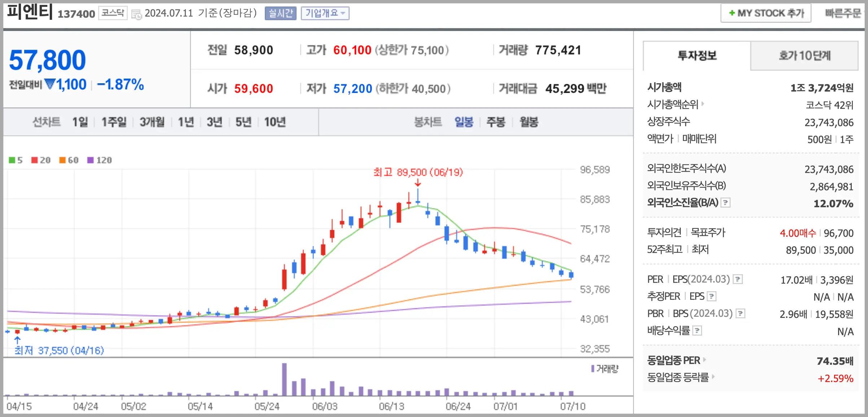The width and height of the screenshot is (868, 417).
Task: Click arrow icon next to 시가총액순위
Action: click(703, 104)
